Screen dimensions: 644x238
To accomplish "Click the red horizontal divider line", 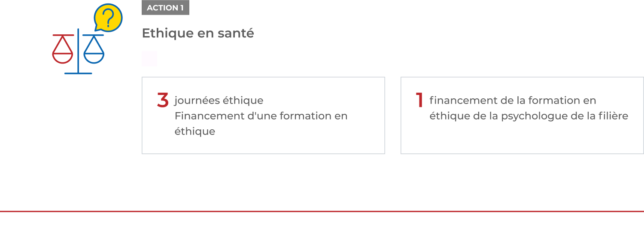I will pos(322,211).
